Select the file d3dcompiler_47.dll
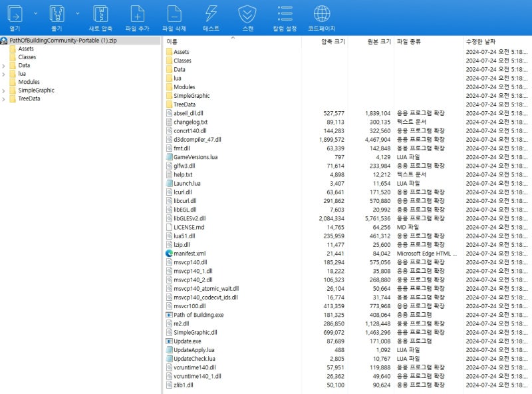The image size is (532, 394). click(197, 140)
